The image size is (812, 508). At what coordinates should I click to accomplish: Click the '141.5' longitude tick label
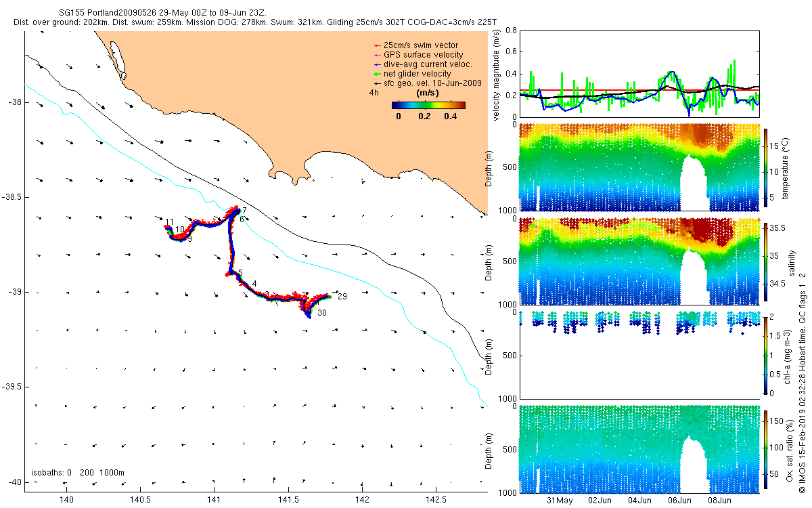pos(288,500)
